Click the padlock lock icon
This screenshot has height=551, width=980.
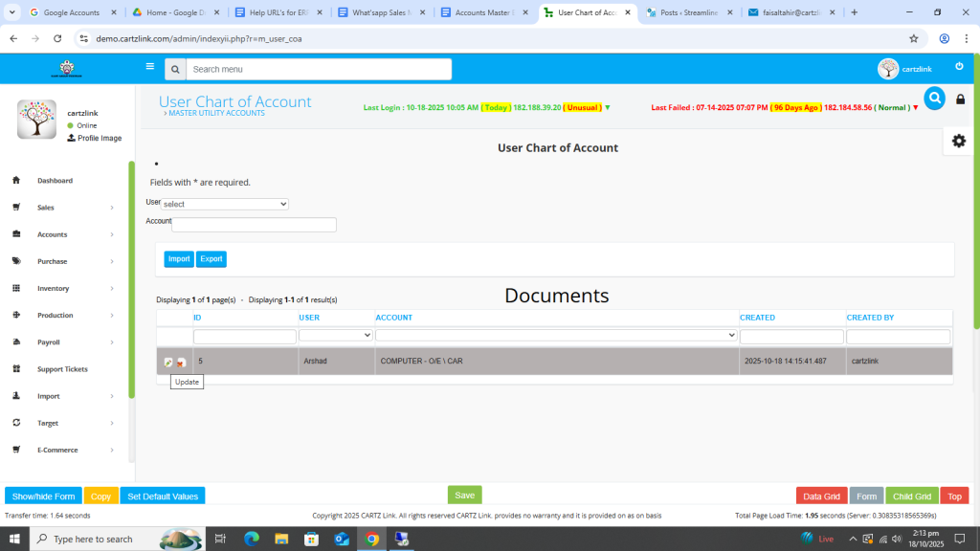click(961, 99)
